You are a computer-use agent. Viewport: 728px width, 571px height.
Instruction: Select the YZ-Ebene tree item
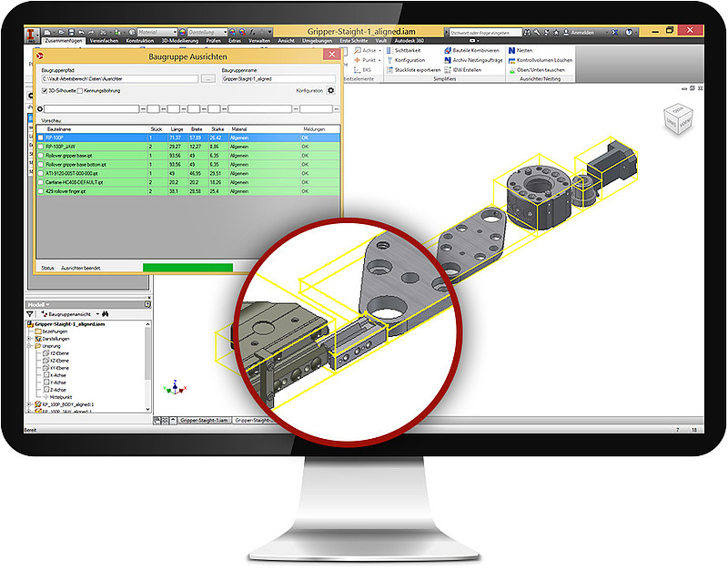pyautogui.click(x=56, y=353)
